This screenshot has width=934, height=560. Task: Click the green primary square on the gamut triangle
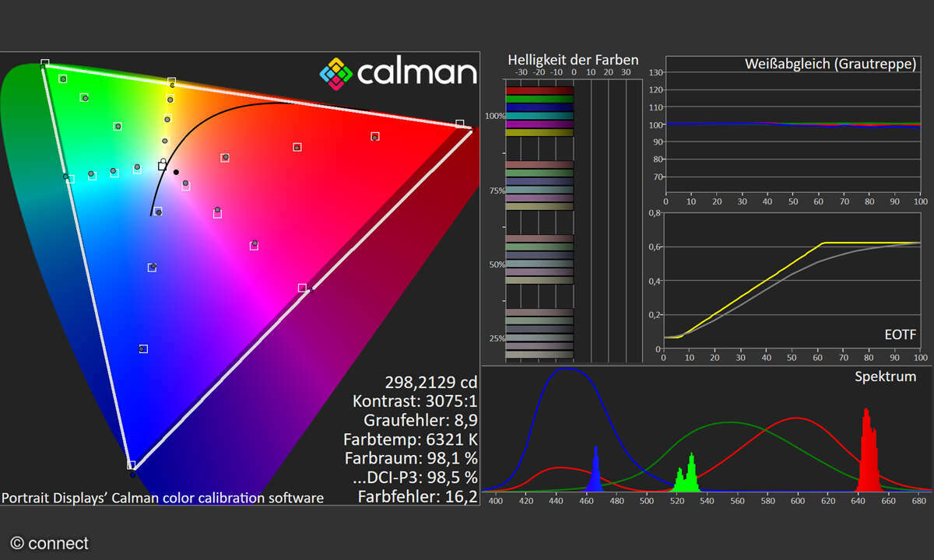[x=45, y=63]
